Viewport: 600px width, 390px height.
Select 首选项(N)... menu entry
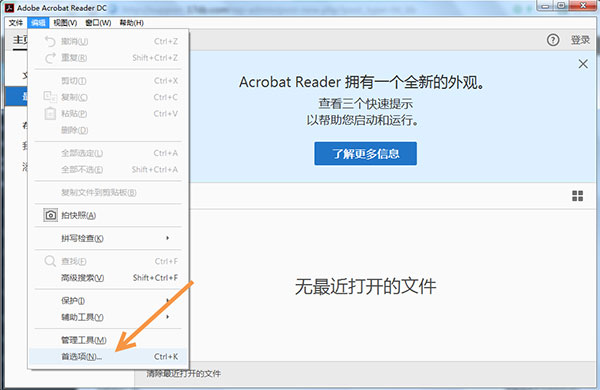pos(108,356)
